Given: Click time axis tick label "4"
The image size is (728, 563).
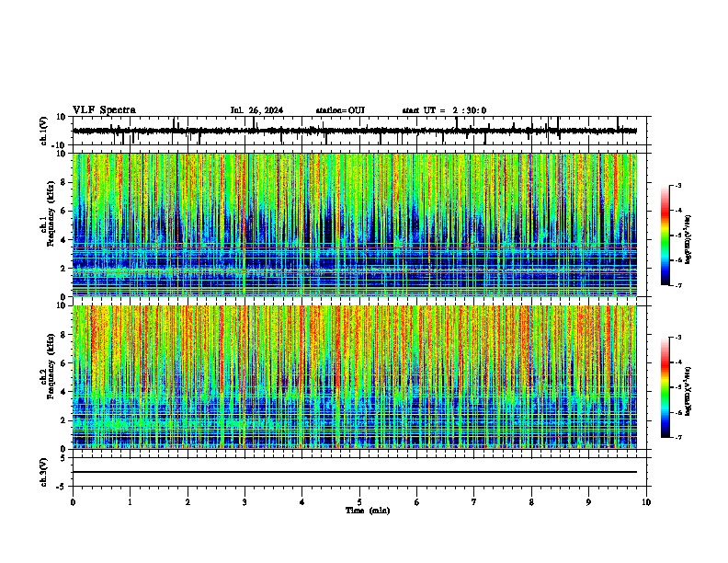Looking at the screenshot, I should point(302,502).
